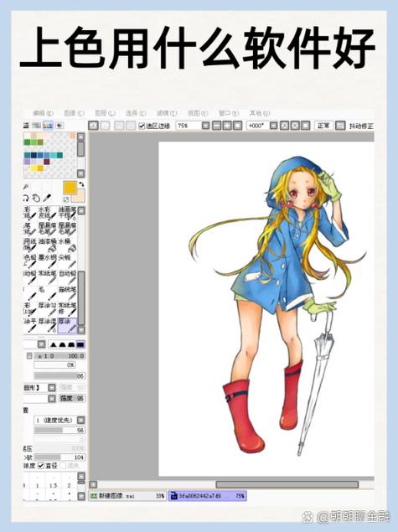This screenshot has height=532, width=398.
Task: Toggle the color swatches panel icon
Action: [x=48, y=126]
